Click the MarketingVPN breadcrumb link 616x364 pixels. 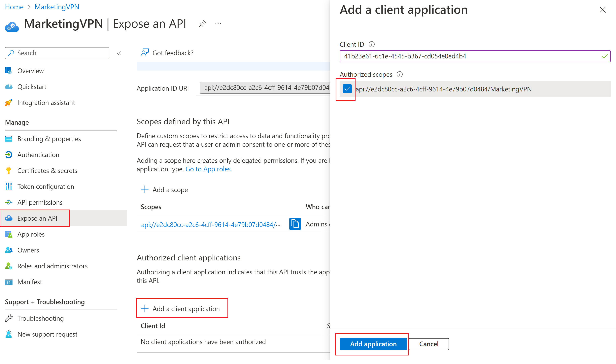tap(57, 7)
